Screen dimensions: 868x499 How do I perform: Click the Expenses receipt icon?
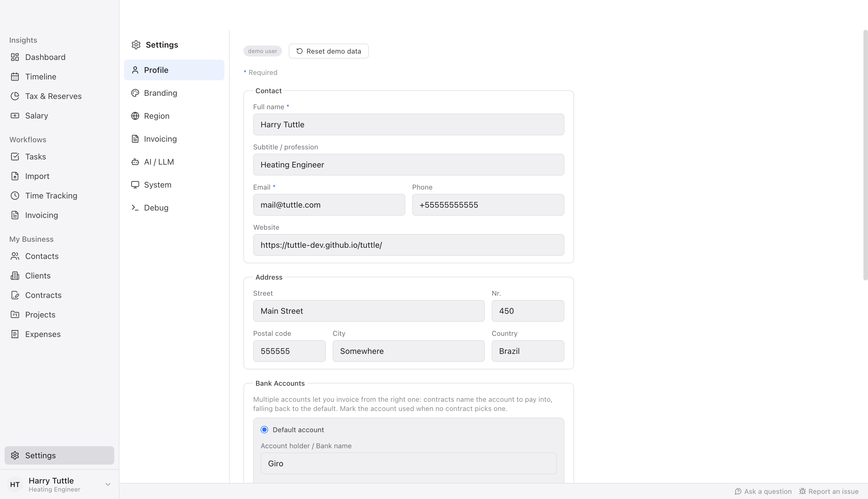click(15, 334)
